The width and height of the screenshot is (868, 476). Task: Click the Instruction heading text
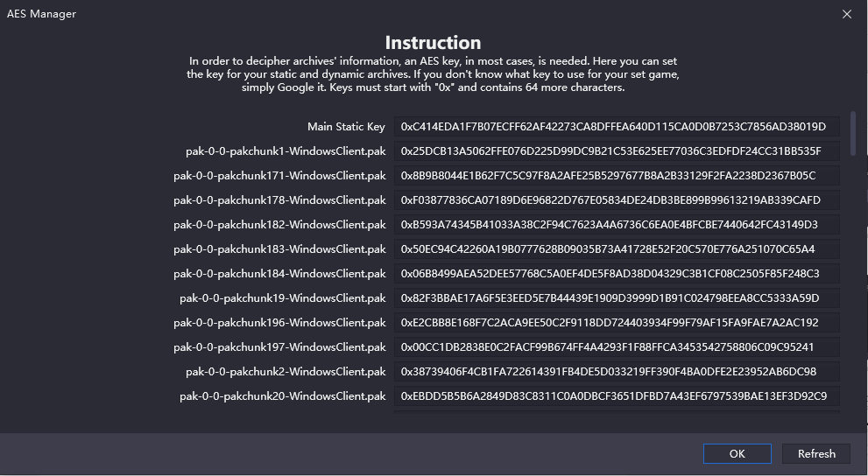click(433, 43)
